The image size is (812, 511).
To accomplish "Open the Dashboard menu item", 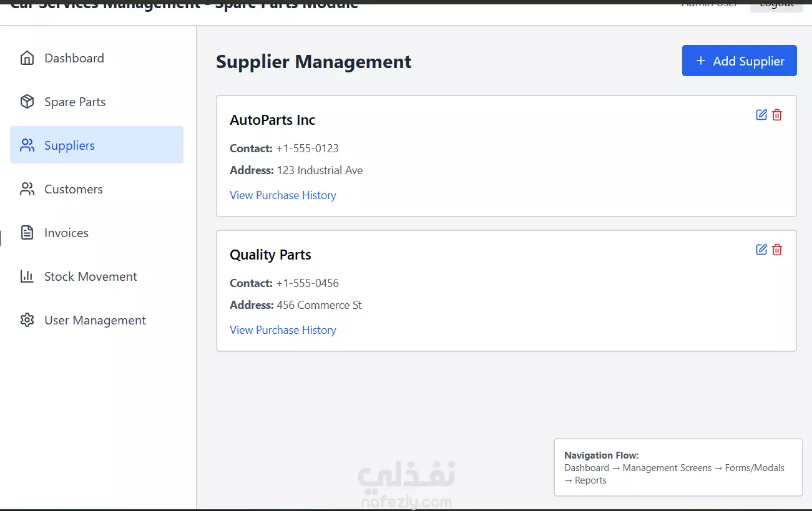I will click(x=74, y=58).
